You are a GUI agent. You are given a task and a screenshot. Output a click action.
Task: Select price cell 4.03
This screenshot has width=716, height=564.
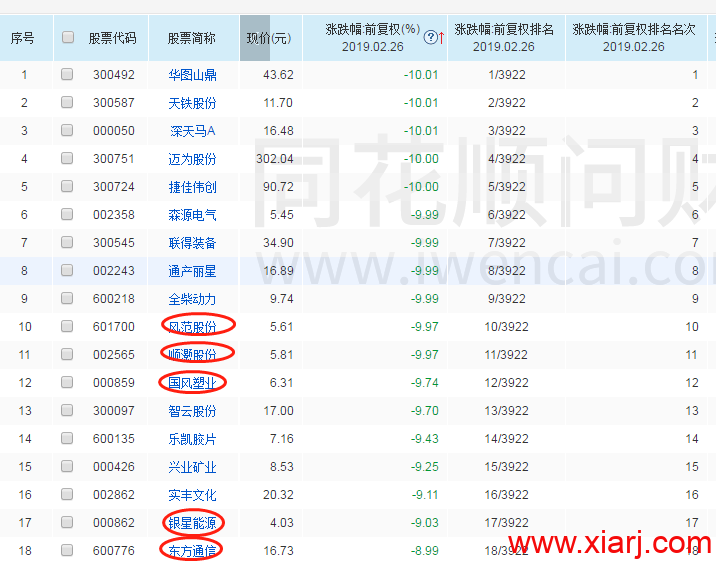pyautogui.click(x=282, y=523)
